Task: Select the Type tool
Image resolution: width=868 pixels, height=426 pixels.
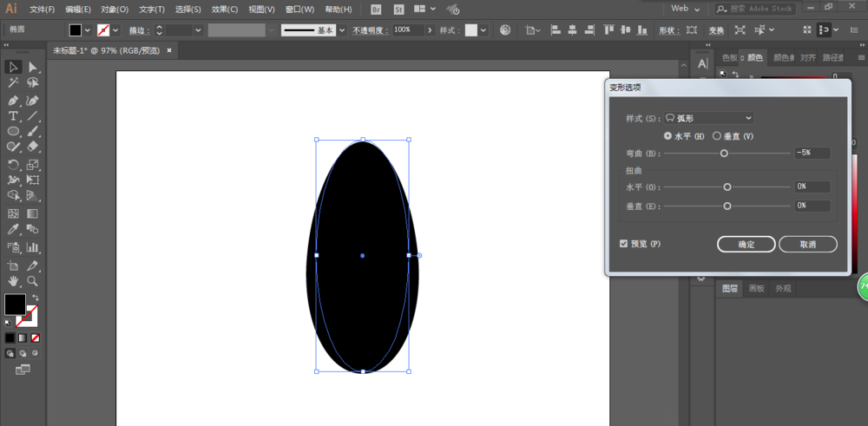Action: tap(13, 116)
